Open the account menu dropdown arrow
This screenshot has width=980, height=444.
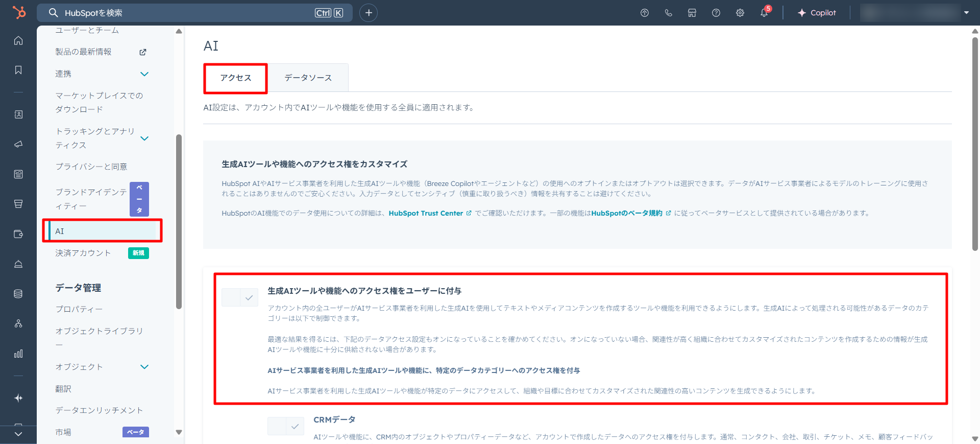click(966, 13)
